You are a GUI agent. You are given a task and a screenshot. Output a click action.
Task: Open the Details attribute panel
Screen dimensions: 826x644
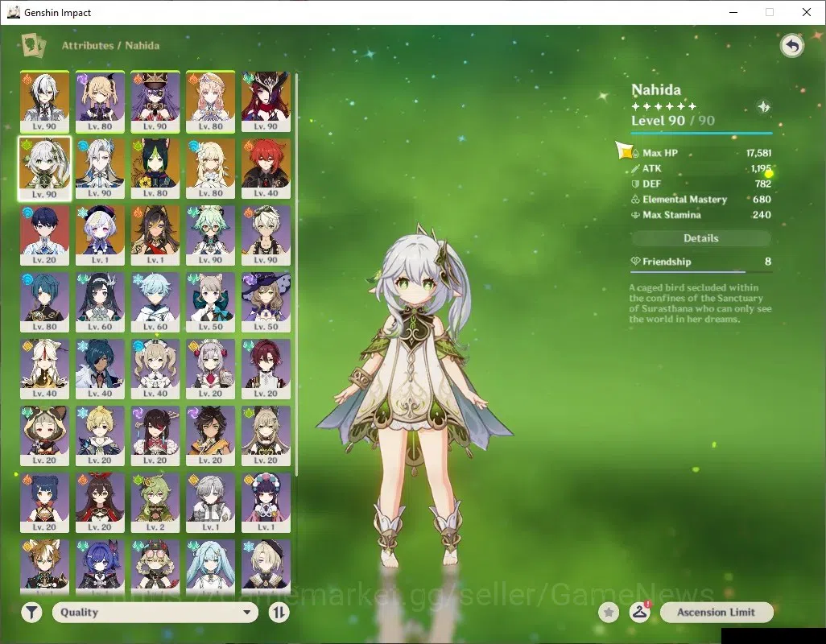[700, 238]
